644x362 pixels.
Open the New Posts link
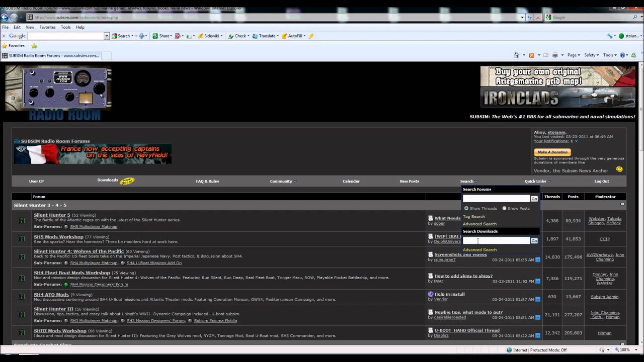(409, 181)
